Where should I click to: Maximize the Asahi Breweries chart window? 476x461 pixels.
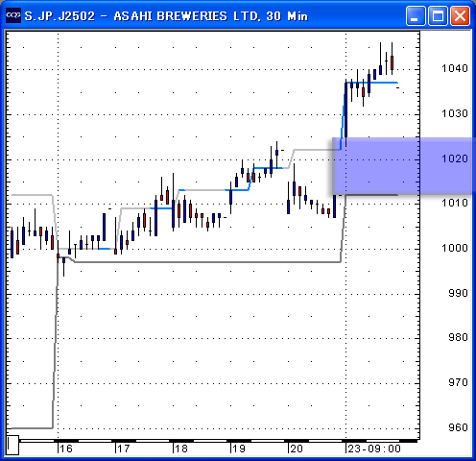[x=438, y=15]
